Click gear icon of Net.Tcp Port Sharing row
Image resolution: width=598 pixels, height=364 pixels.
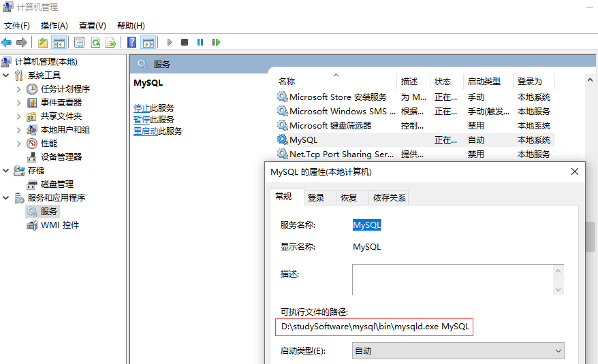coord(282,154)
